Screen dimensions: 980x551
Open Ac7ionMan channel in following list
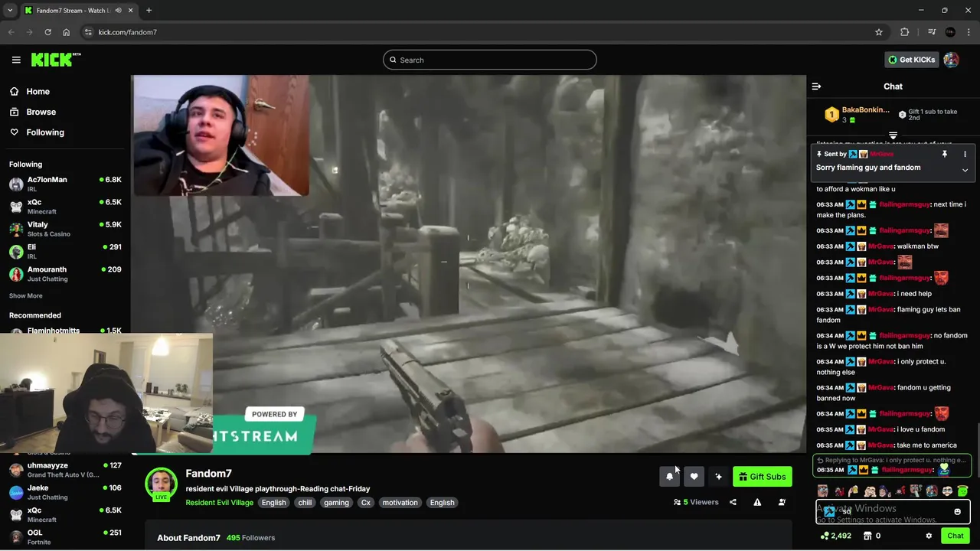[65, 184]
